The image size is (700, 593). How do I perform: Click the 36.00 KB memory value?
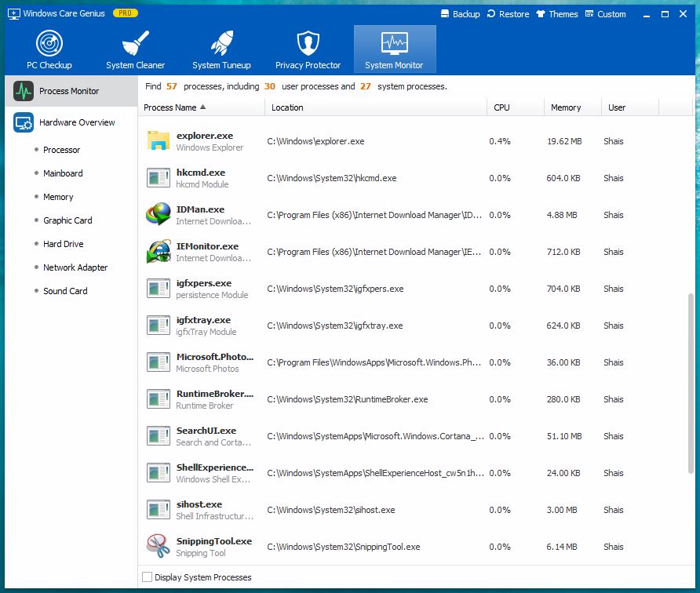563,362
